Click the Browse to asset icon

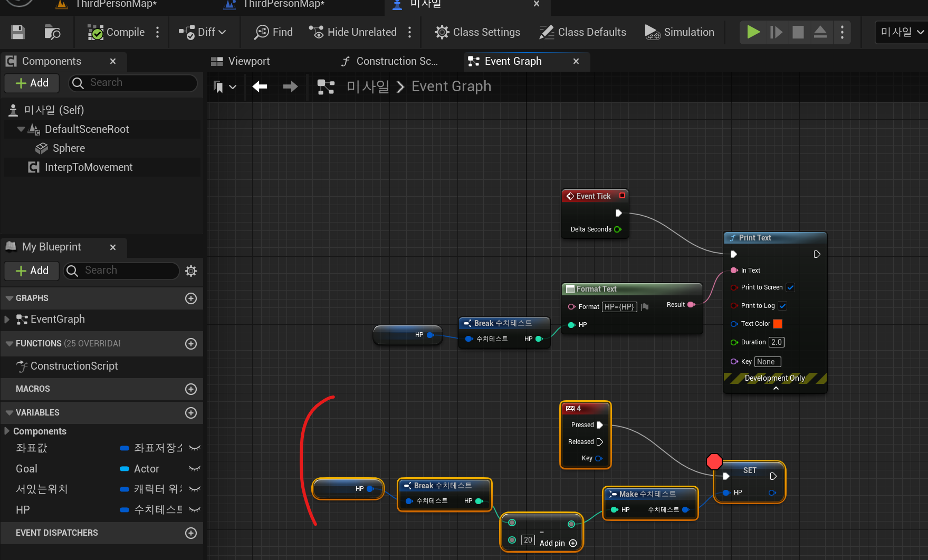click(52, 32)
